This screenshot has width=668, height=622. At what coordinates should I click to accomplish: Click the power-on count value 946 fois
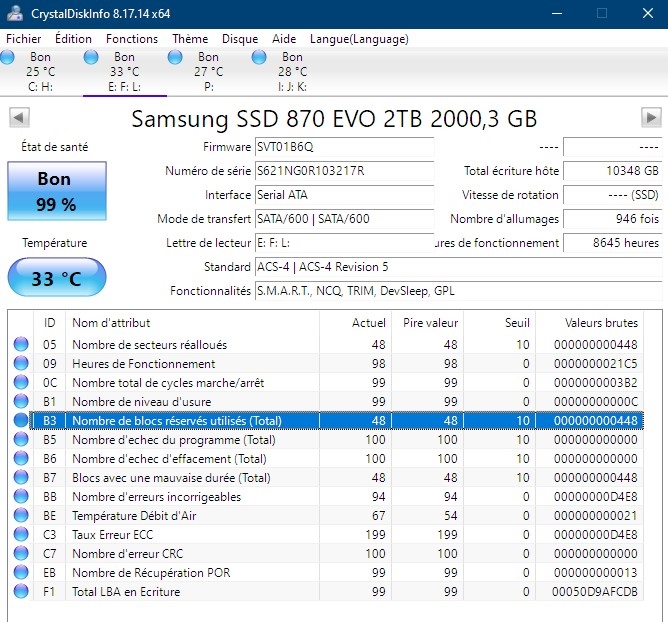(613, 219)
